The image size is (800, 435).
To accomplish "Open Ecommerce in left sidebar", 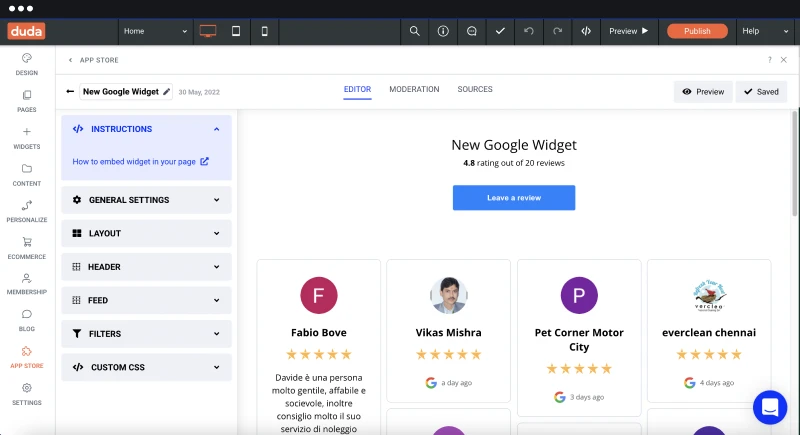I will (x=27, y=248).
